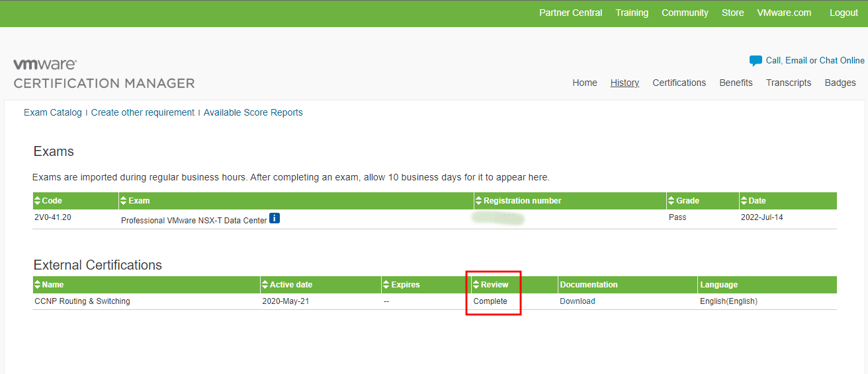The width and height of the screenshot is (868, 374).
Task: Open Available Score Reports
Action: coord(253,112)
